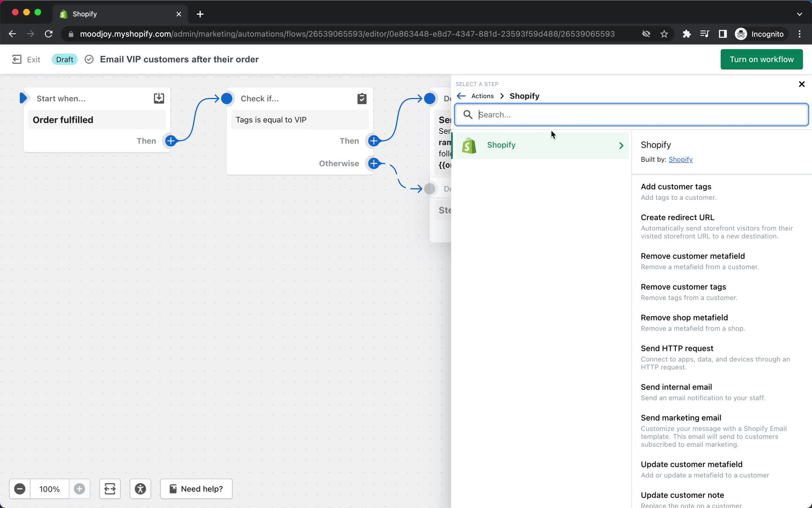Expand the Actions breadcrumb menu
This screenshot has height=508, width=812.
coord(483,95)
